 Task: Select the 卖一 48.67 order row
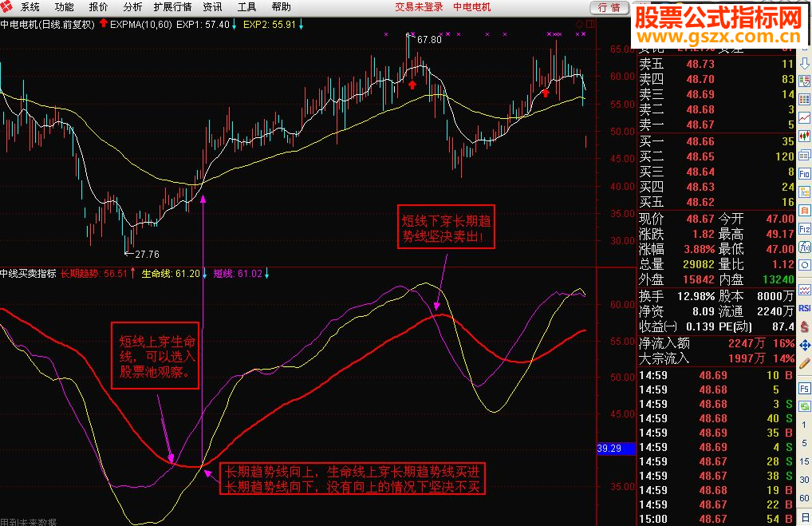click(x=717, y=125)
